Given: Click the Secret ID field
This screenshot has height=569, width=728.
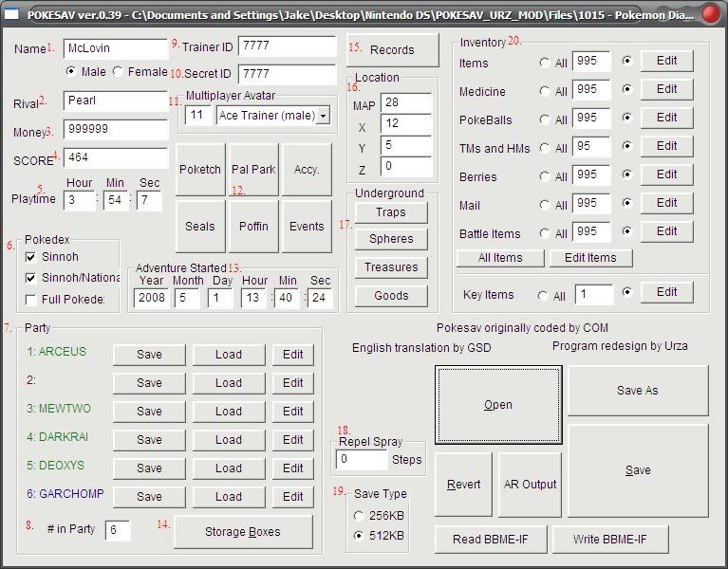Looking at the screenshot, I should 288,74.
